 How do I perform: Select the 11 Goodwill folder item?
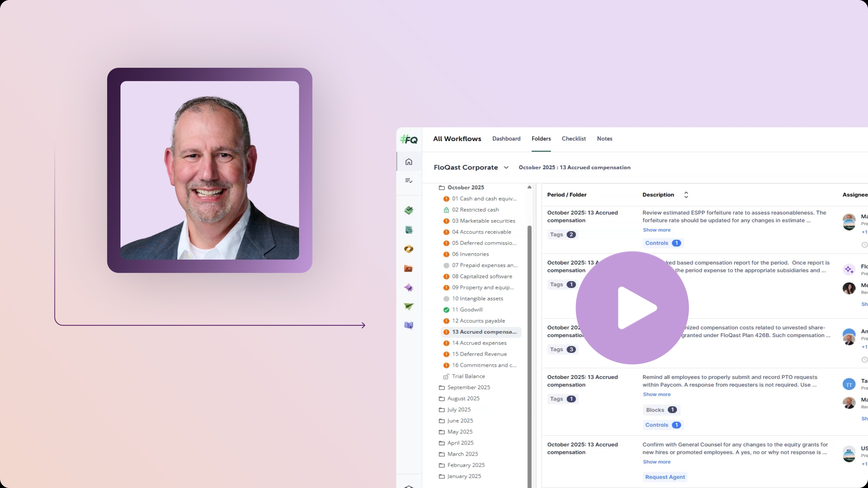467,310
